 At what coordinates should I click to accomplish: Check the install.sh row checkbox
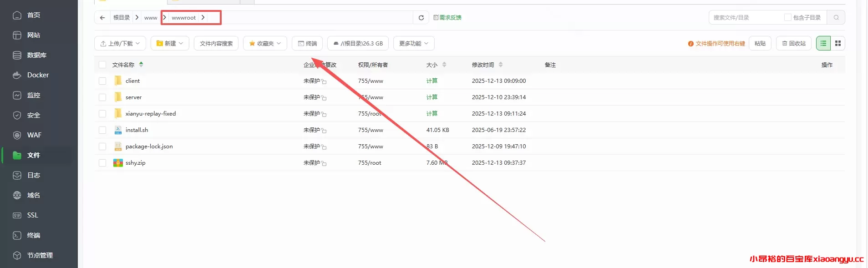tap(102, 130)
